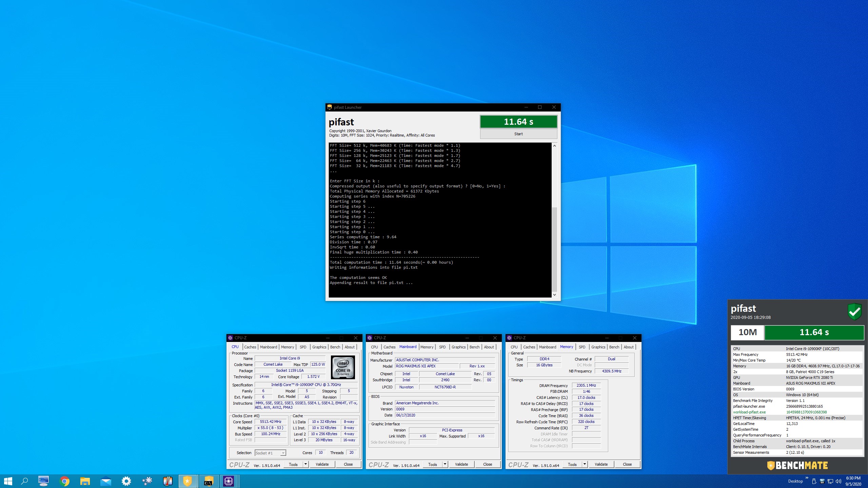Click Close button in Mainboard window
868x488 pixels.
(488, 464)
